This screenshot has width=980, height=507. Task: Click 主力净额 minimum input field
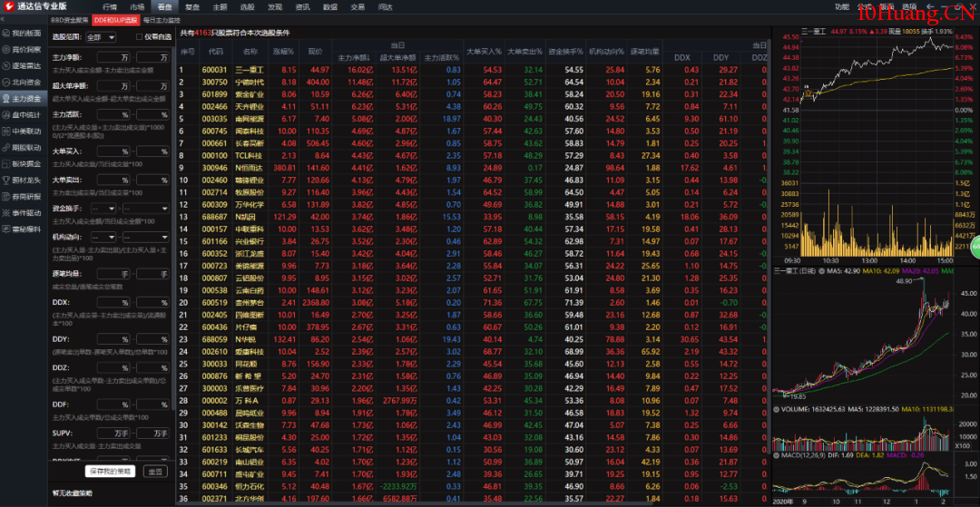click(113, 57)
